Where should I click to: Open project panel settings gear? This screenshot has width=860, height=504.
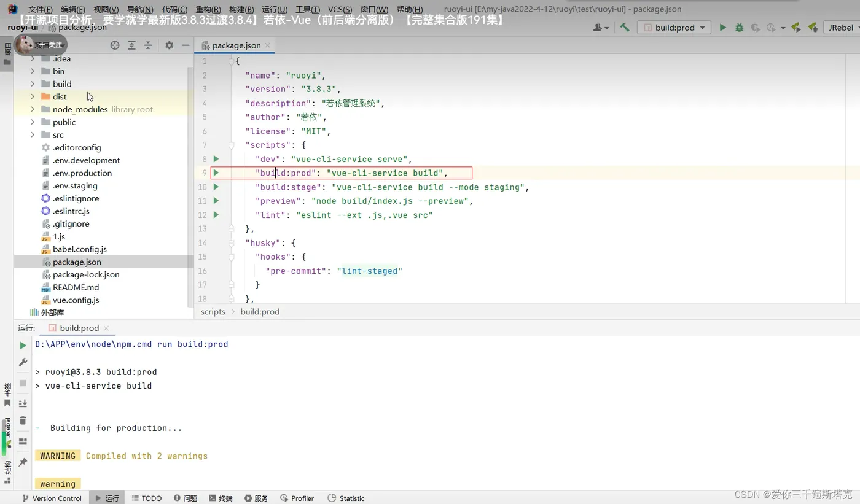pos(169,45)
